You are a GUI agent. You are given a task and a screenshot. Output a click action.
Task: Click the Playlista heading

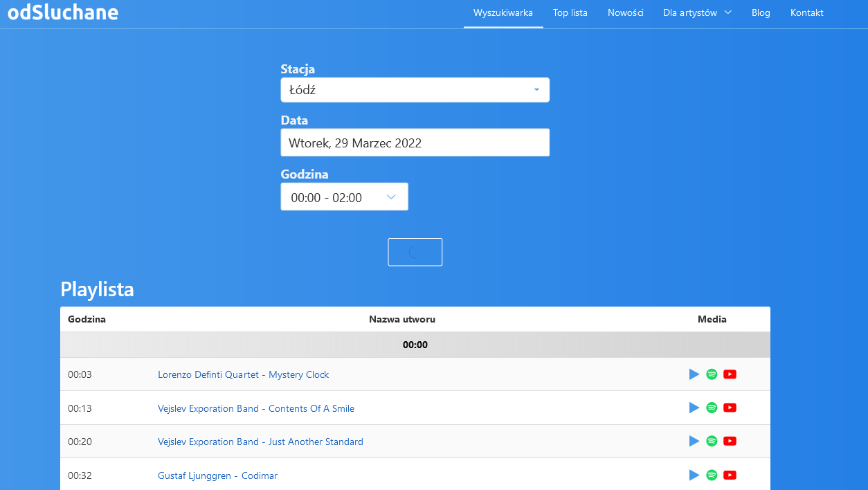tap(97, 289)
